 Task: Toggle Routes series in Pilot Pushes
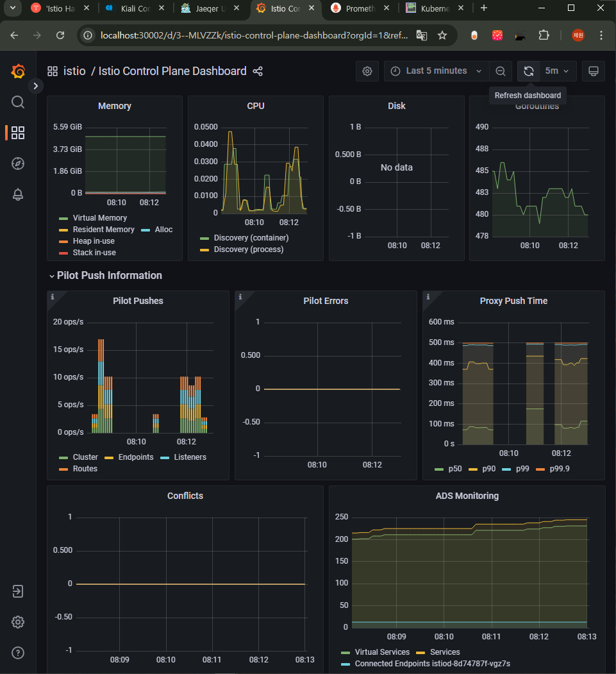click(x=85, y=469)
